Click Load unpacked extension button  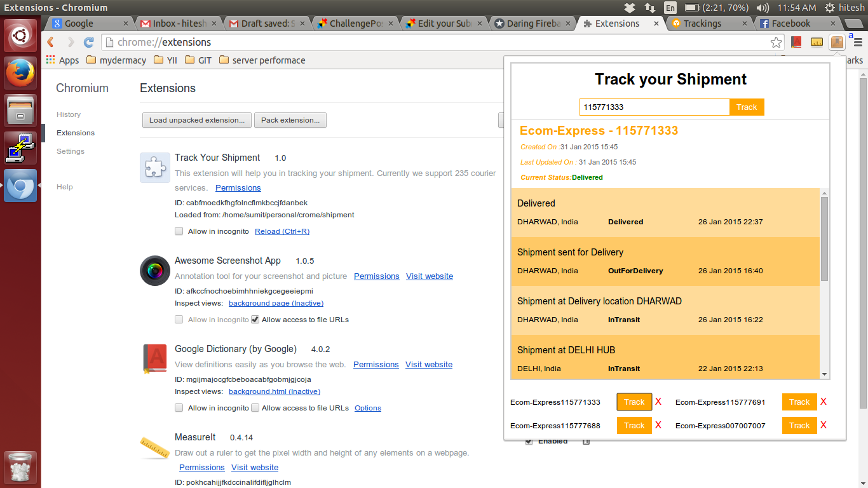click(197, 120)
